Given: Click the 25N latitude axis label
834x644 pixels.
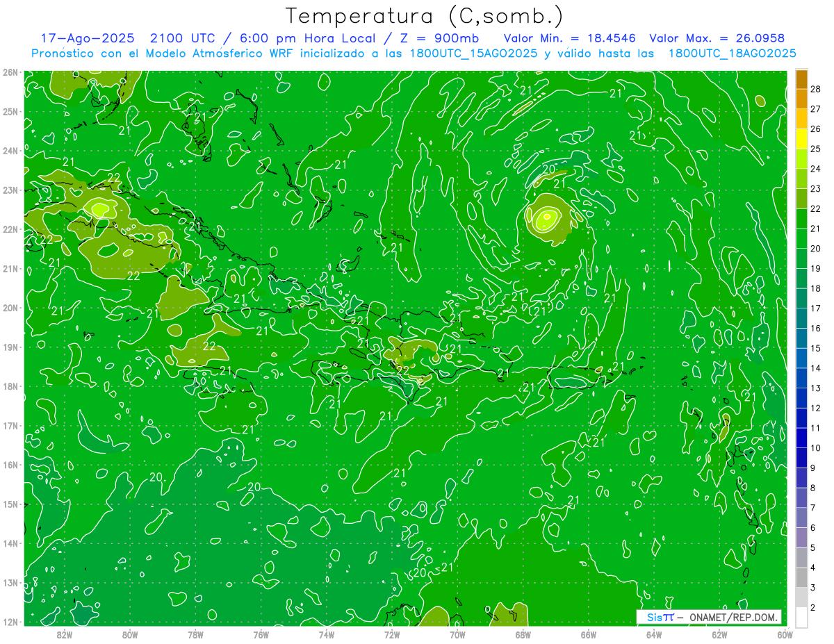Looking at the screenshot, I should [10, 111].
